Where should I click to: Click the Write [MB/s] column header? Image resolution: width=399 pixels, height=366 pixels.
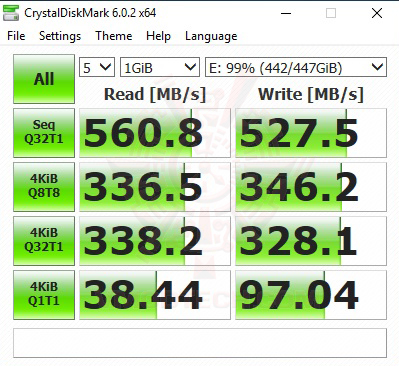tap(311, 94)
